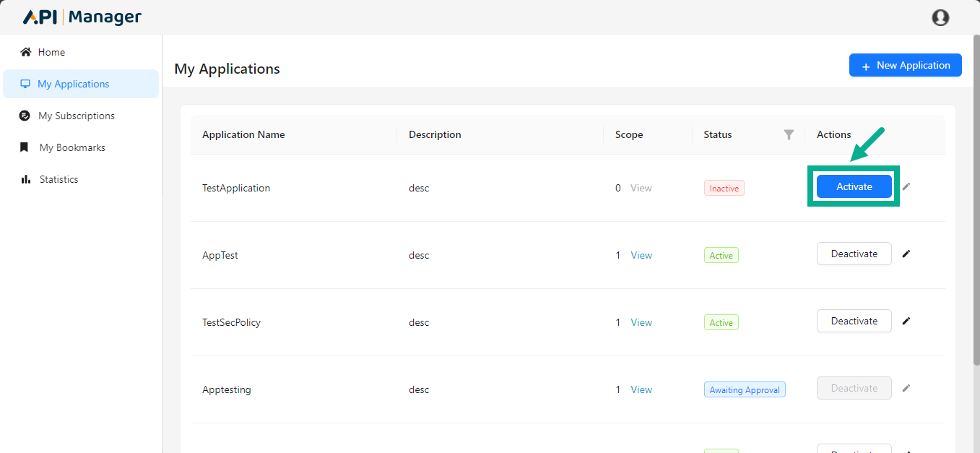Open My Bookmarks from sidebar
Screen dimensions: 980x453
(72, 147)
